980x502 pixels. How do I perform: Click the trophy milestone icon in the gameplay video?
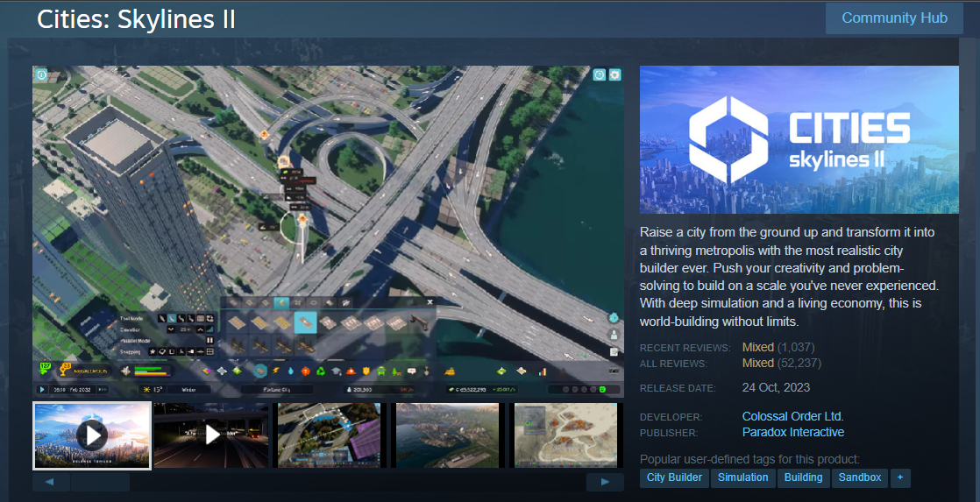click(64, 370)
